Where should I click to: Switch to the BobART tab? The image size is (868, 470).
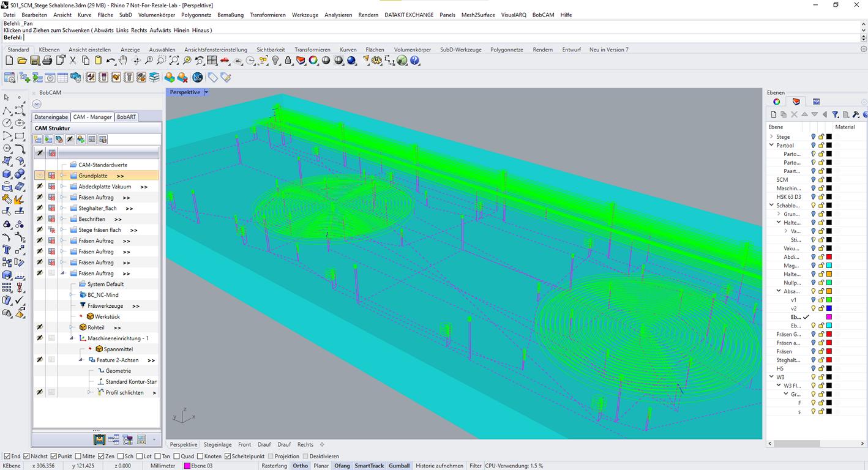point(126,117)
